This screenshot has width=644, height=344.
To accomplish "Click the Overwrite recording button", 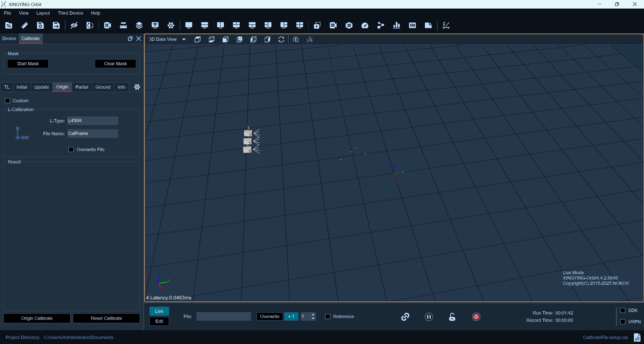I will [270, 317].
